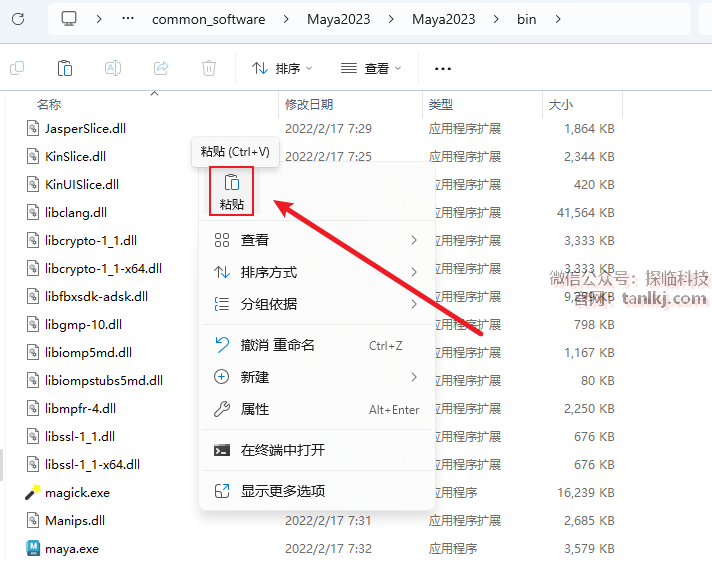Screen dimensions: 712x569
Task: Click the KinSlice.dll file icon
Action: (33, 157)
